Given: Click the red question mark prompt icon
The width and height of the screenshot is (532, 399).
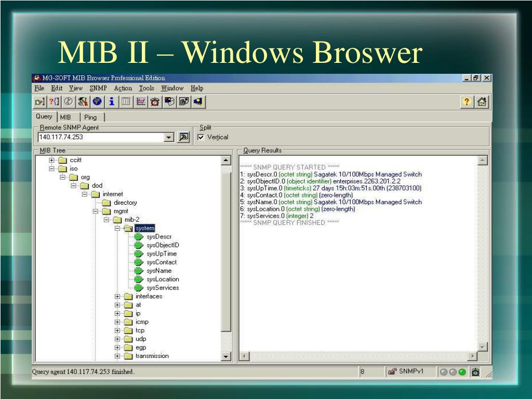Looking at the screenshot, I should tap(54, 101).
